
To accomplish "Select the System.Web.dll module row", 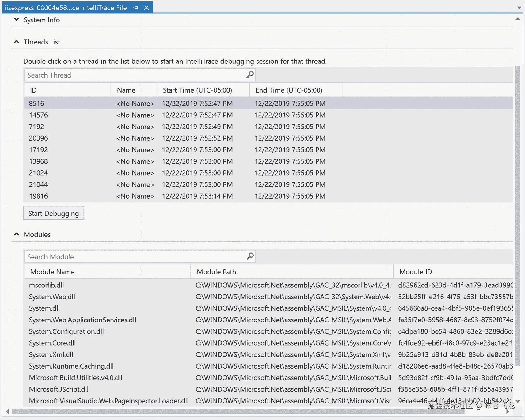I will click(x=268, y=297).
